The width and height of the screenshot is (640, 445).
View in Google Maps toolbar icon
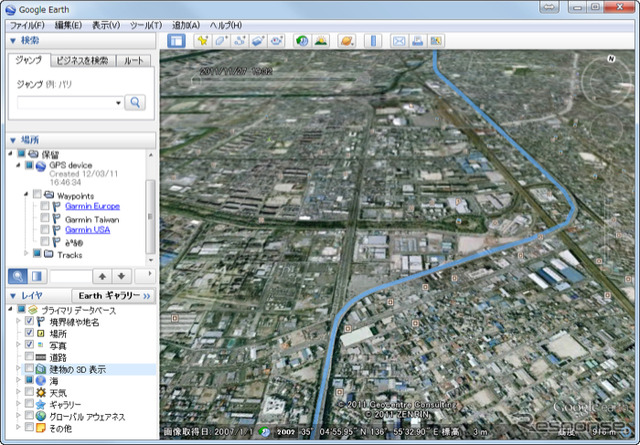pos(436,41)
